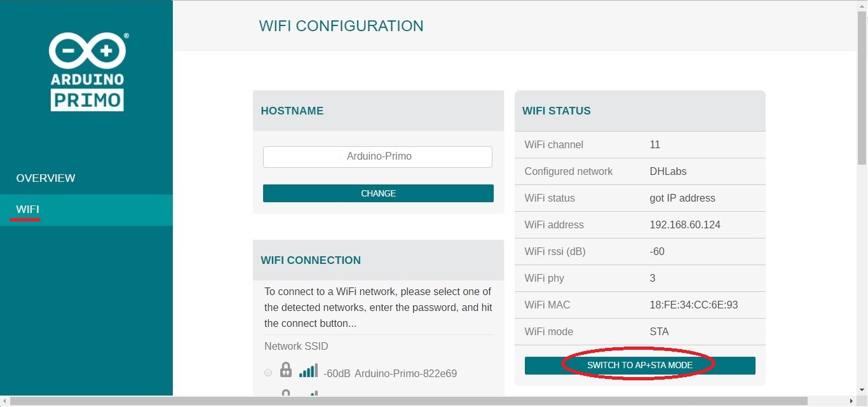
Task: Click the signal strength bars icon
Action: [308, 370]
